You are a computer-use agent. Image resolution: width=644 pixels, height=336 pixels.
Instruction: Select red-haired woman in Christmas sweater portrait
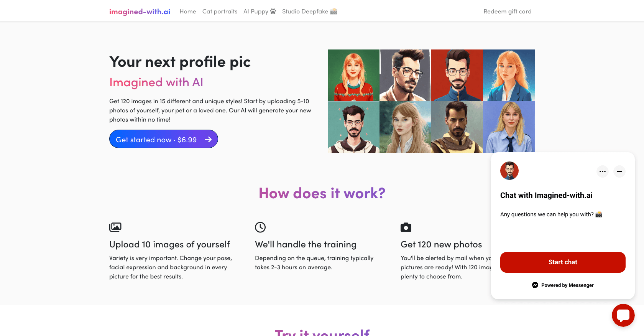tap(353, 75)
